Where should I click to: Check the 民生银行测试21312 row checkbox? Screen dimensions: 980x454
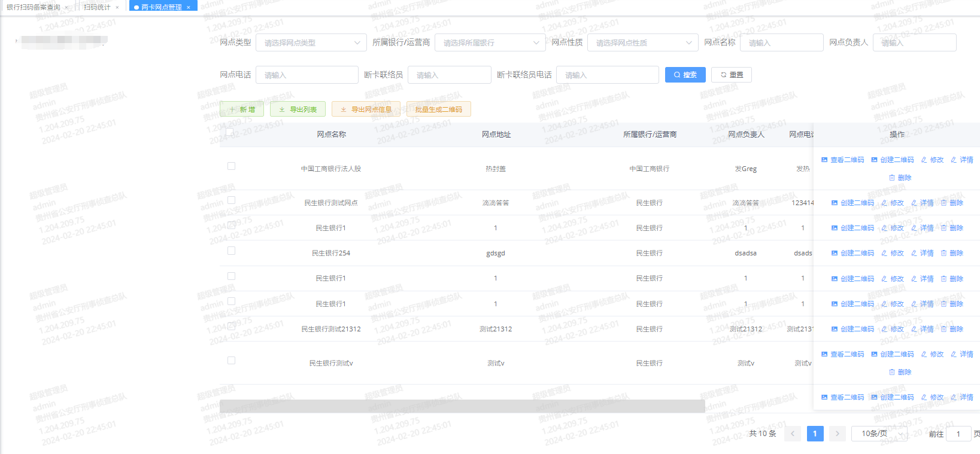tap(231, 327)
